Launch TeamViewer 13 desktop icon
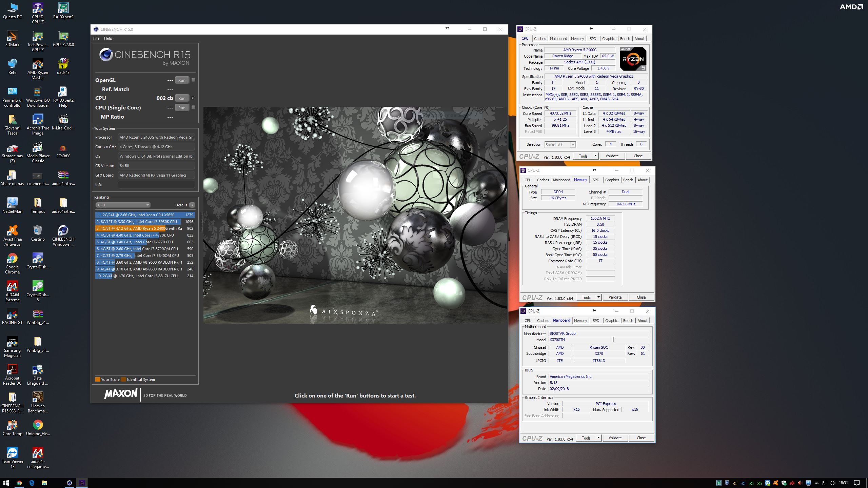The image size is (868, 488). (x=12, y=458)
